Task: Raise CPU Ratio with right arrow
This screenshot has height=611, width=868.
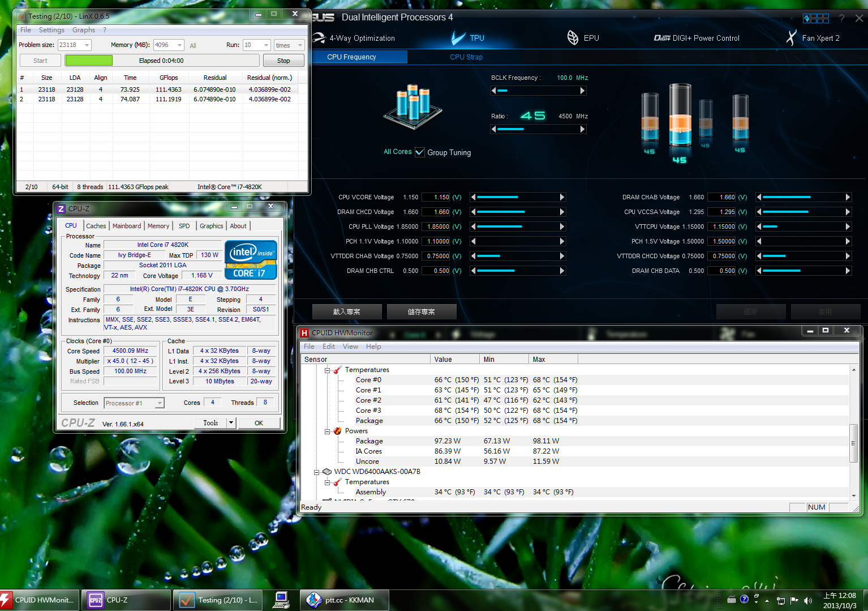Action: [583, 129]
